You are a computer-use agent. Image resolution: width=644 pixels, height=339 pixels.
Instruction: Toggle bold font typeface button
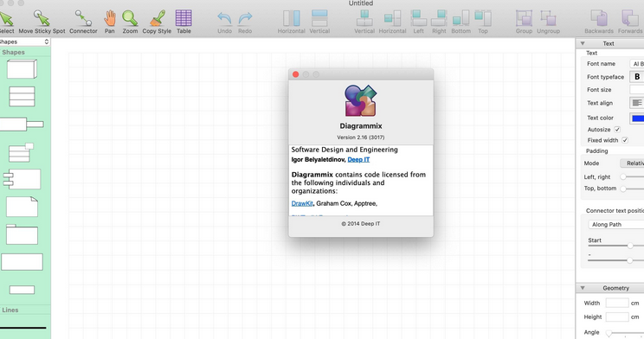coord(637,77)
